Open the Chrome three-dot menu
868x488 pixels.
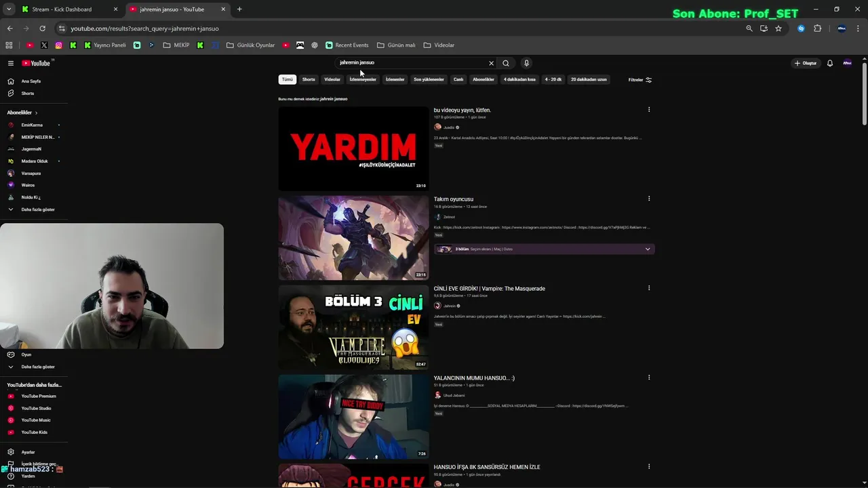[x=859, y=28]
